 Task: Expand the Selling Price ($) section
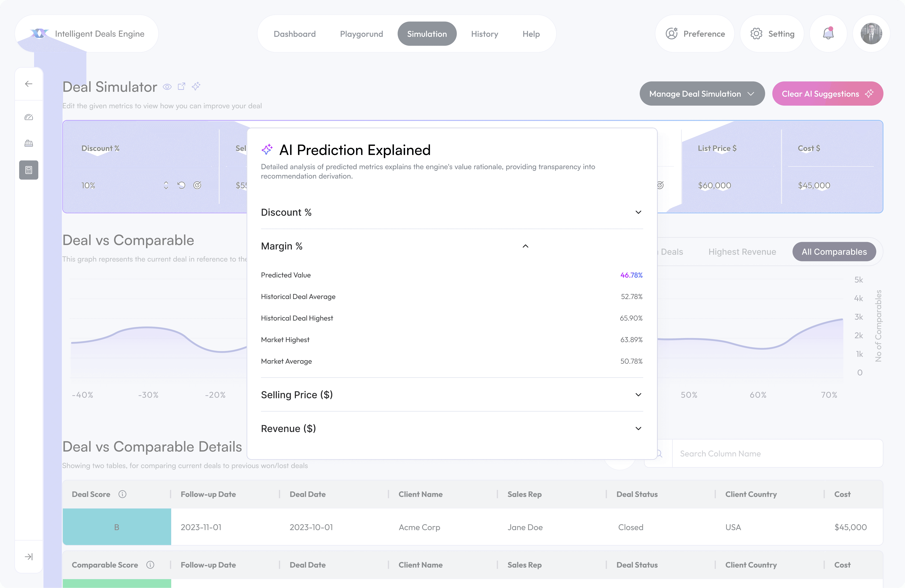pyautogui.click(x=638, y=395)
